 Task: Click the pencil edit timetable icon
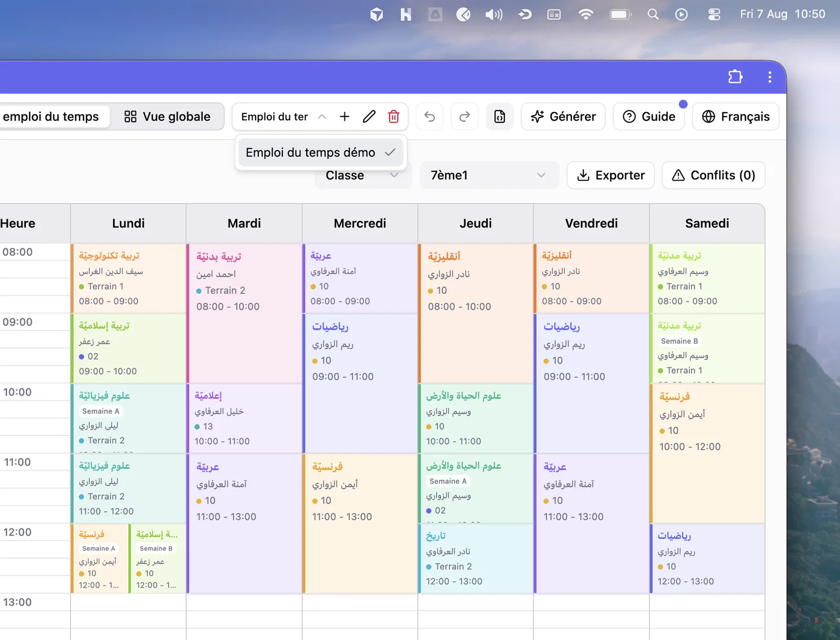369,116
